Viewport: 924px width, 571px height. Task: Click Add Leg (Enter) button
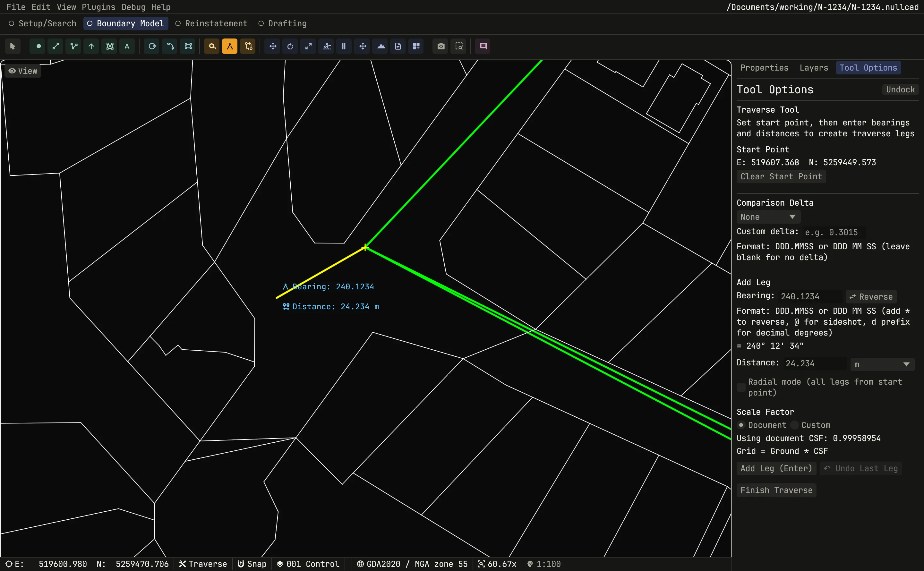(x=776, y=468)
